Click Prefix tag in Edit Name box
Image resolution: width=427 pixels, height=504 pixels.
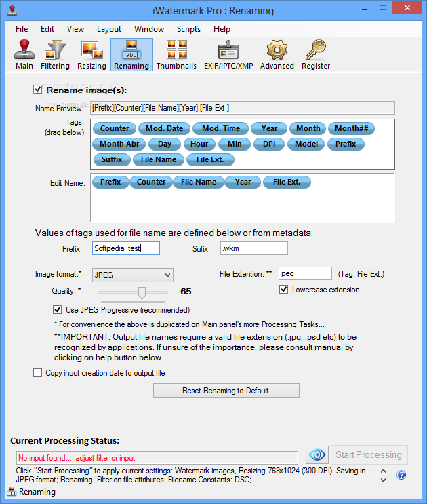point(110,182)
